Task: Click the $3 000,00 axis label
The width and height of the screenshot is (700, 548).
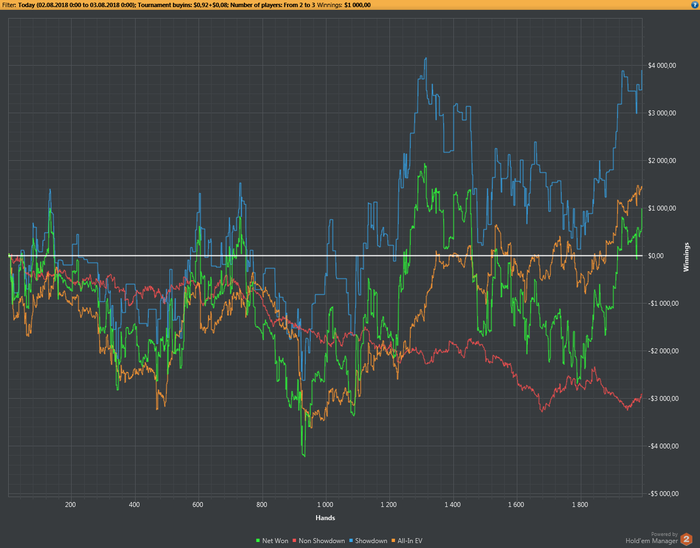Action: 662,113
